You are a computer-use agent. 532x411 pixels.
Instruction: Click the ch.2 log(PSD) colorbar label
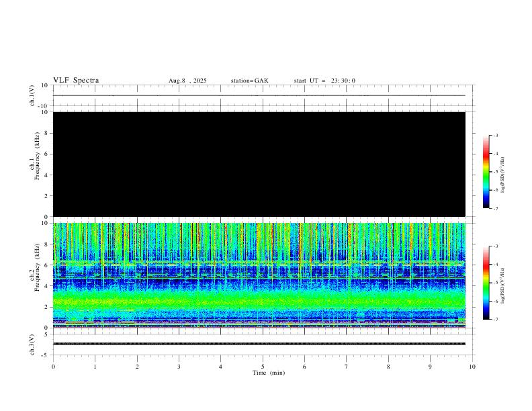502,285
